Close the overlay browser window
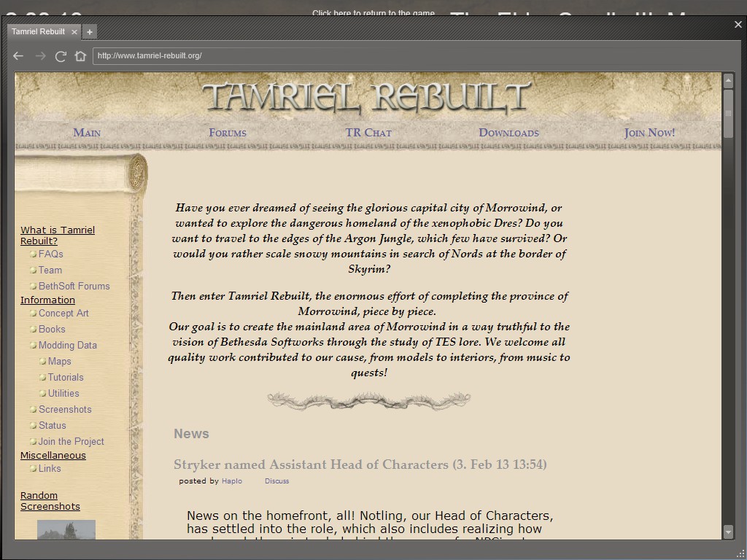The height and width of the screenshot is (560, 747). point(738,24)
